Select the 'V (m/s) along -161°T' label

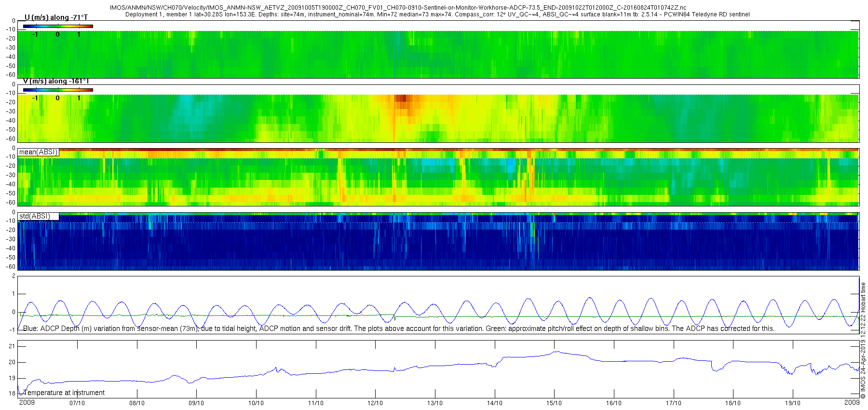[x=56, y=81]
